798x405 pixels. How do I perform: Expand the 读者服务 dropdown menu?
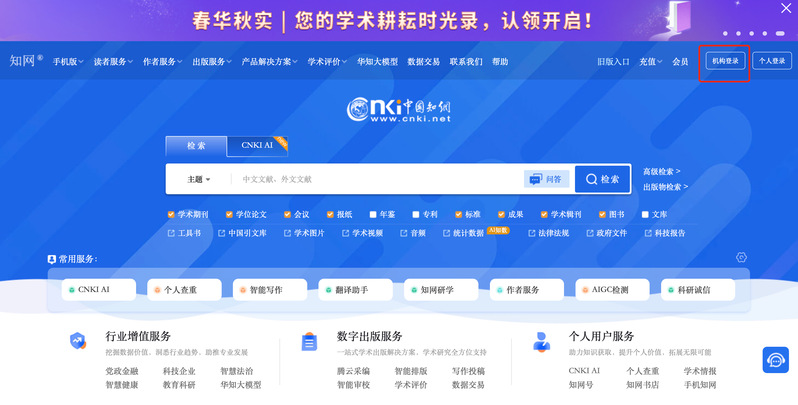pyautogui.click(x=113, y=62)
